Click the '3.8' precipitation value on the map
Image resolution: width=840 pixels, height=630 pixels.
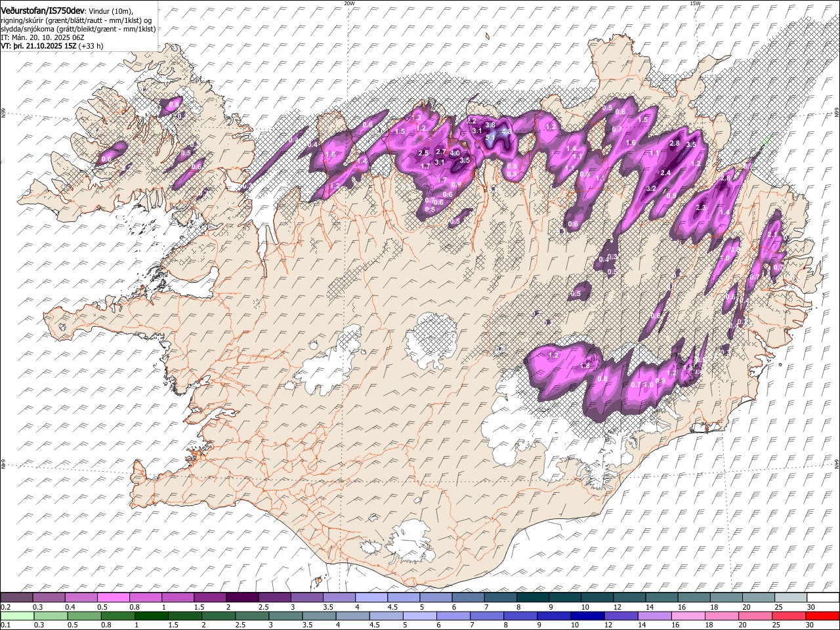(490, 125)
